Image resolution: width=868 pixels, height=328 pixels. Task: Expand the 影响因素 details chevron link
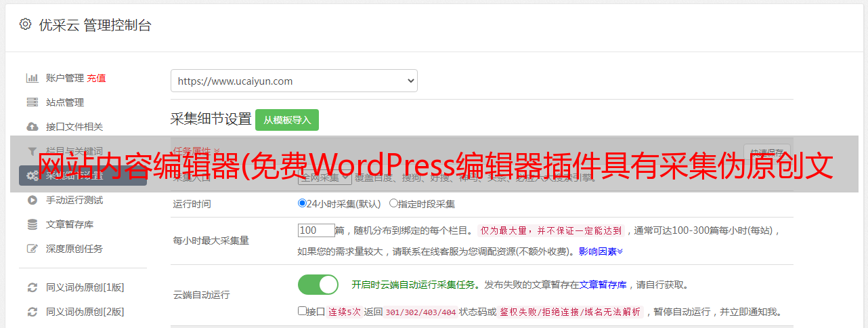click(x=601, y=251)
